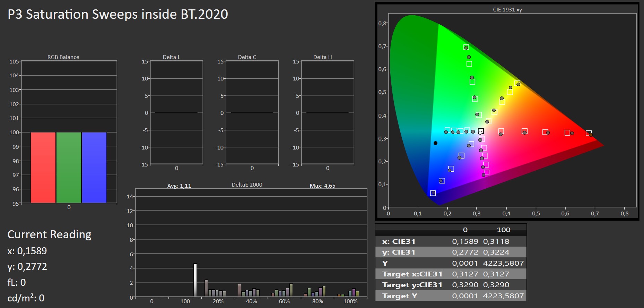The height and width of the screenshot is (308, 644).
Task: Click the 100 column header in the table
Action: [x=503, y=230]
